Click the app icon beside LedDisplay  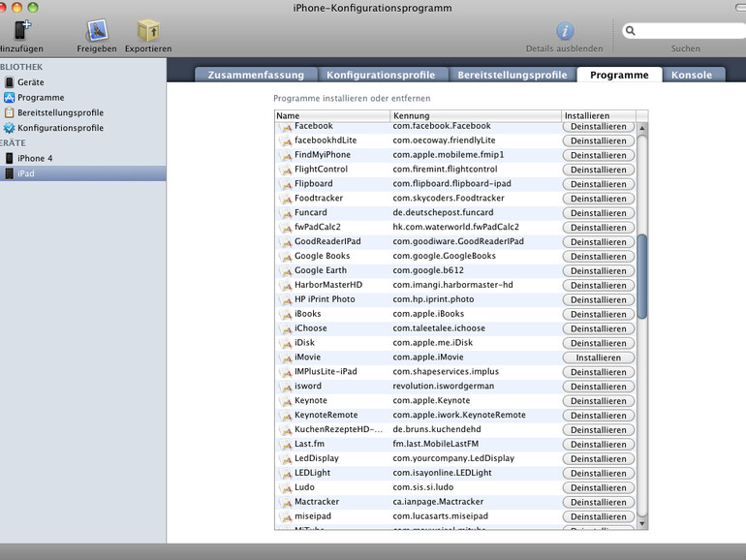(286, 459)
